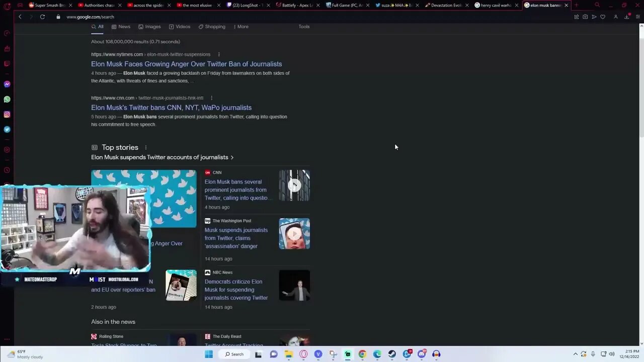Open Twitter in the Opera sidebar
This screenshot has height=362, width=644.
pos(7,129)
